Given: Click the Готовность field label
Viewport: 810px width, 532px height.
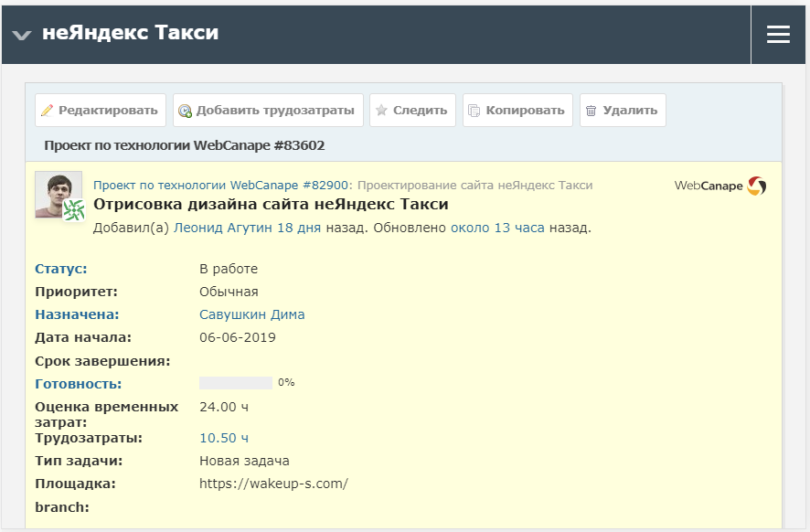Looking at the screenshot, I should (x=79, y=384).
